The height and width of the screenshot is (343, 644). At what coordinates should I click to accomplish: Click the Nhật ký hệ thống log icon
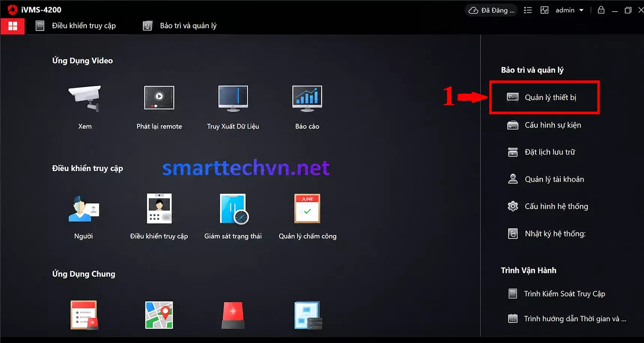click(x=513, y=234)
